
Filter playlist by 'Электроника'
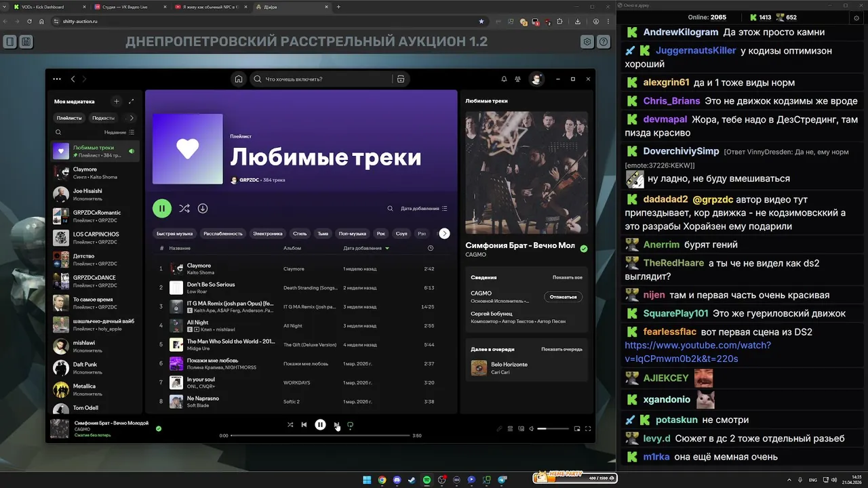pyautogui.click(x=268, y=234)
